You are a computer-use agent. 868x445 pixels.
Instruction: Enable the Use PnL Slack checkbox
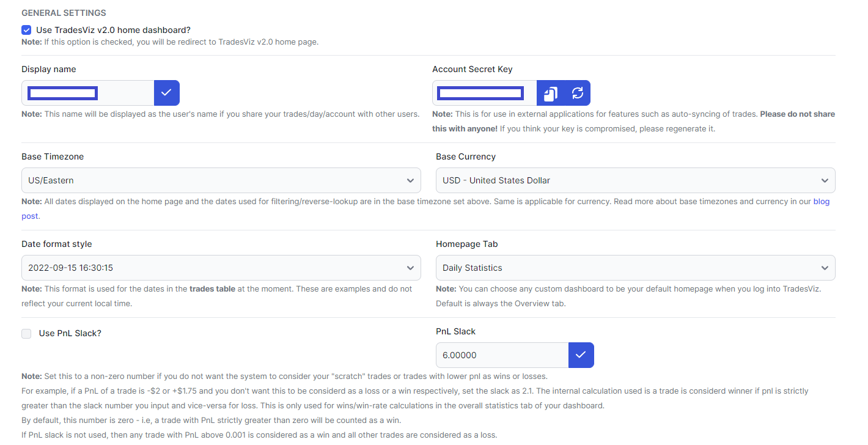pos(26,334)
